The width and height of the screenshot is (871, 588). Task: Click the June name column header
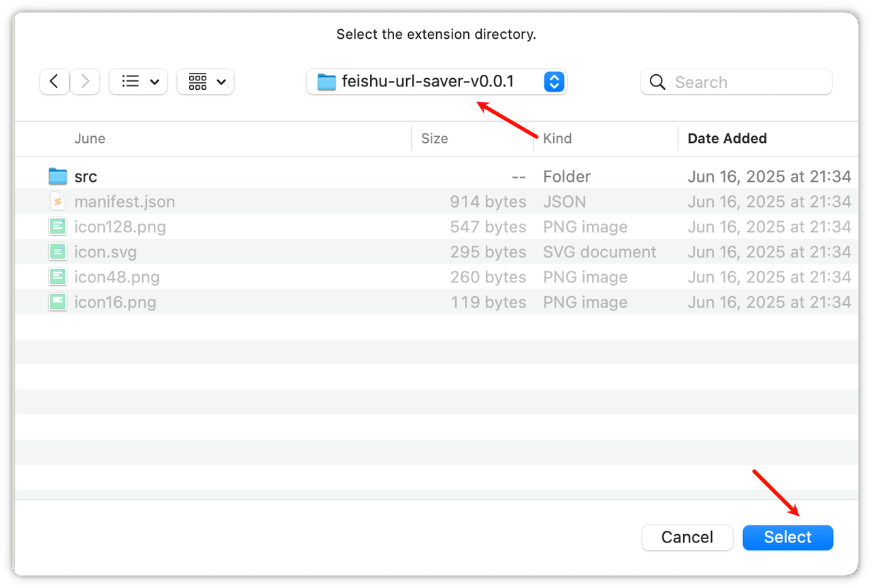(90, 139)
